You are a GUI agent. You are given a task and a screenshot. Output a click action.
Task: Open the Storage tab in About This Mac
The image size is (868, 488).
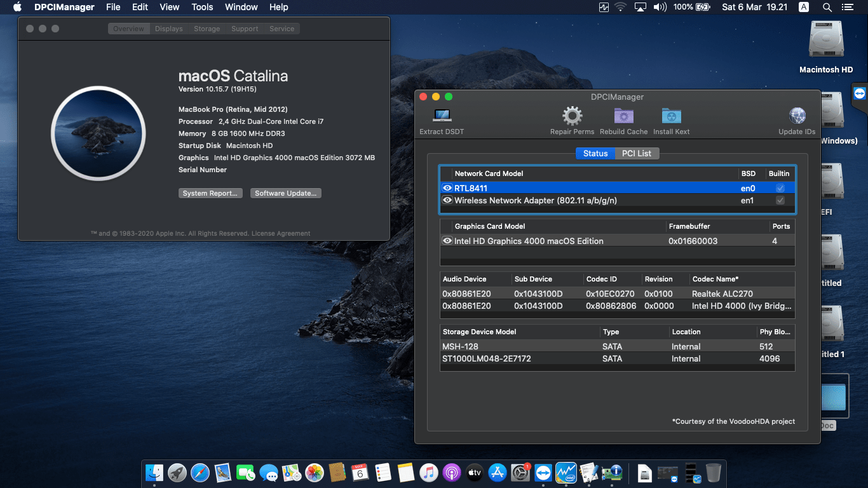(x=207, y=29)
